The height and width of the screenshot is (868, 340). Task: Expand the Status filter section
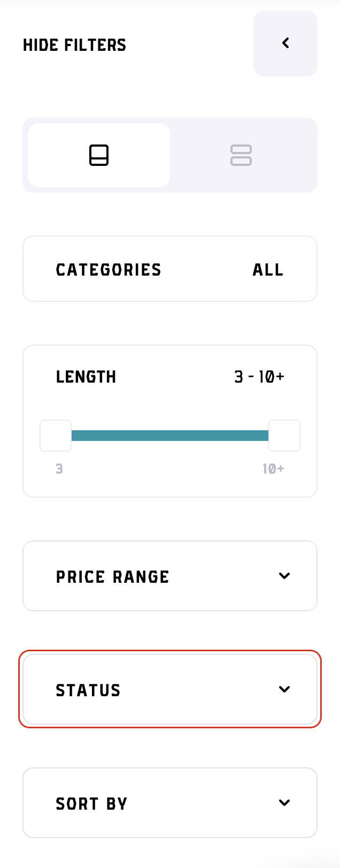pos(169,689)
